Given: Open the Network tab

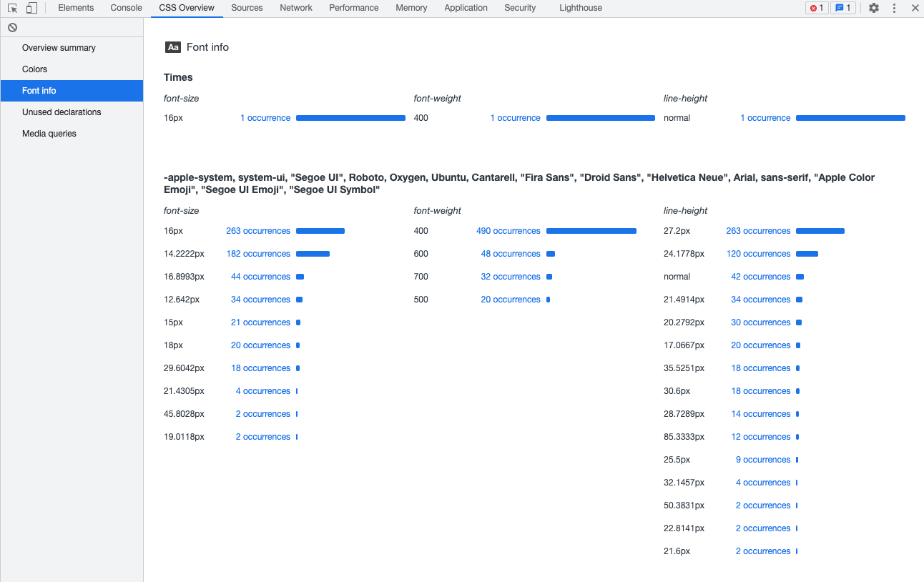Looking at the screenshot, I should [x=295, y=8].
